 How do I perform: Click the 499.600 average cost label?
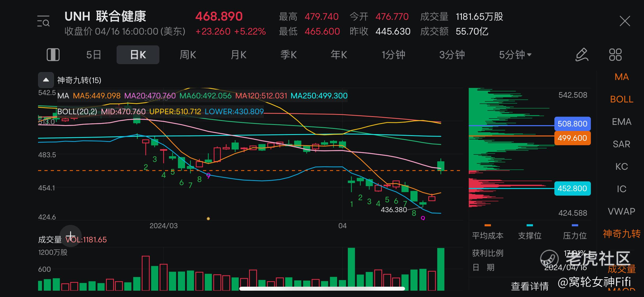(572, 138)
